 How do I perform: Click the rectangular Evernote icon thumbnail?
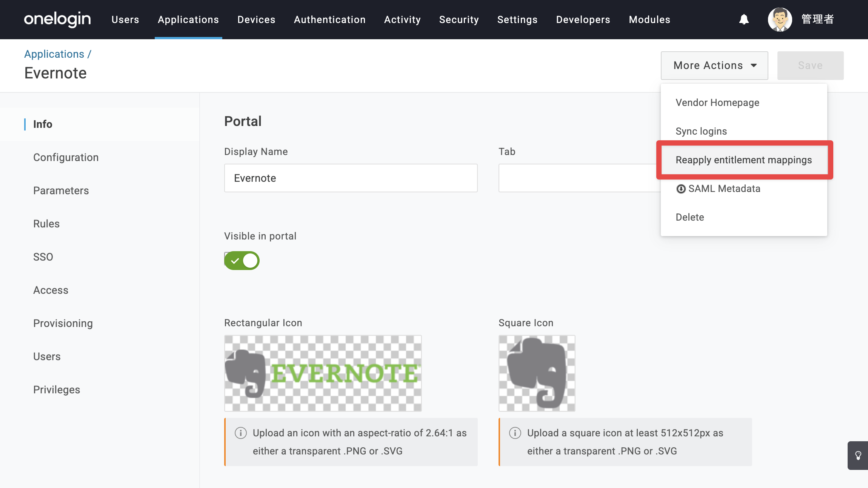pyautogui.click(x=323, y=373)
